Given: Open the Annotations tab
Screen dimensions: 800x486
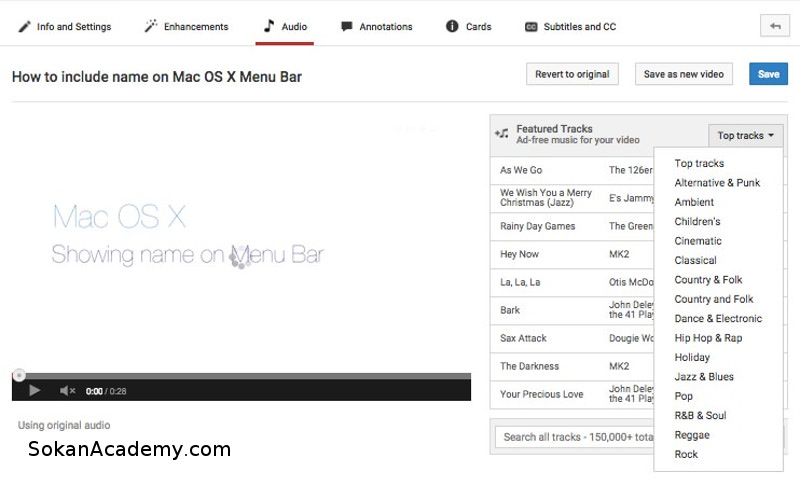Looking at the screenshot, I should coord(376,26).
